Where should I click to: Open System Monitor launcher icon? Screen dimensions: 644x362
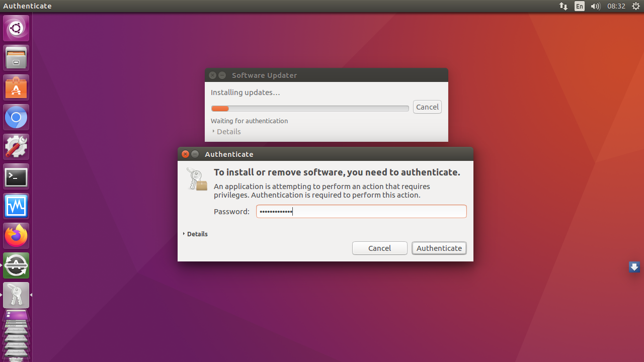(x=16, y=206)
